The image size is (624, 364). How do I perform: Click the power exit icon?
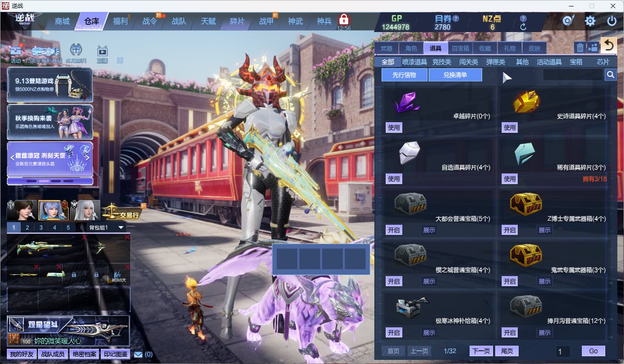[612, 21]
